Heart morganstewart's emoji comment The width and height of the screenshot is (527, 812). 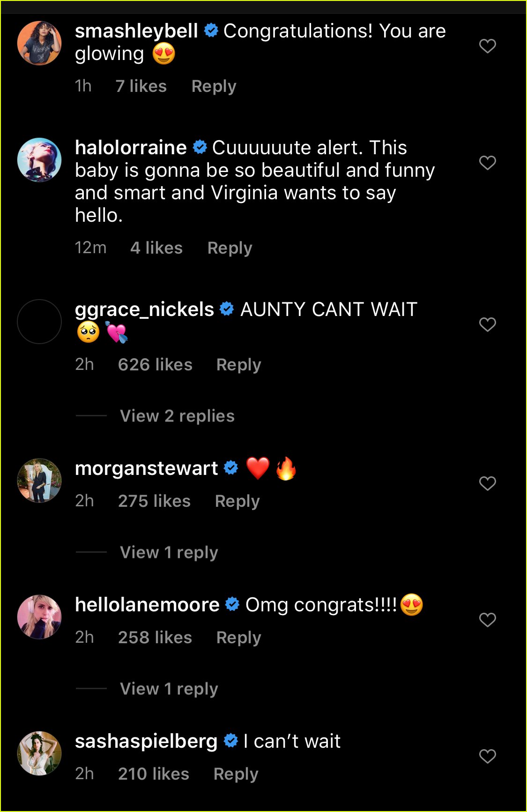487,483
